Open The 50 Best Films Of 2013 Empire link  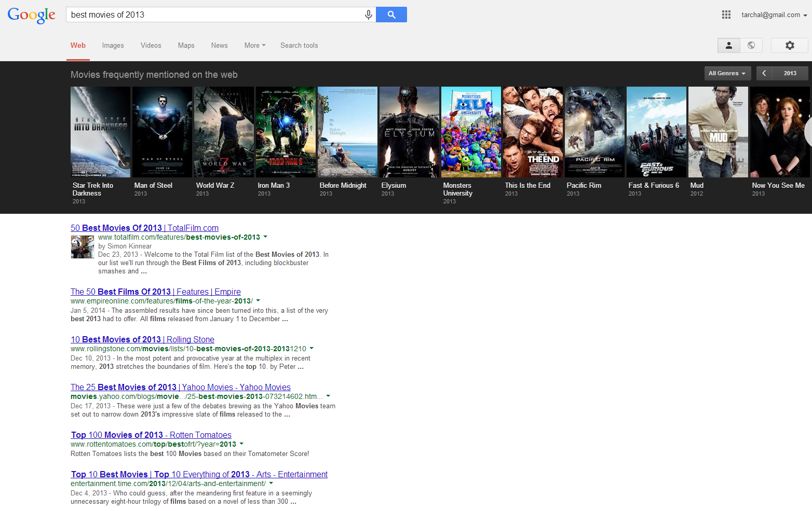(156, 292)
